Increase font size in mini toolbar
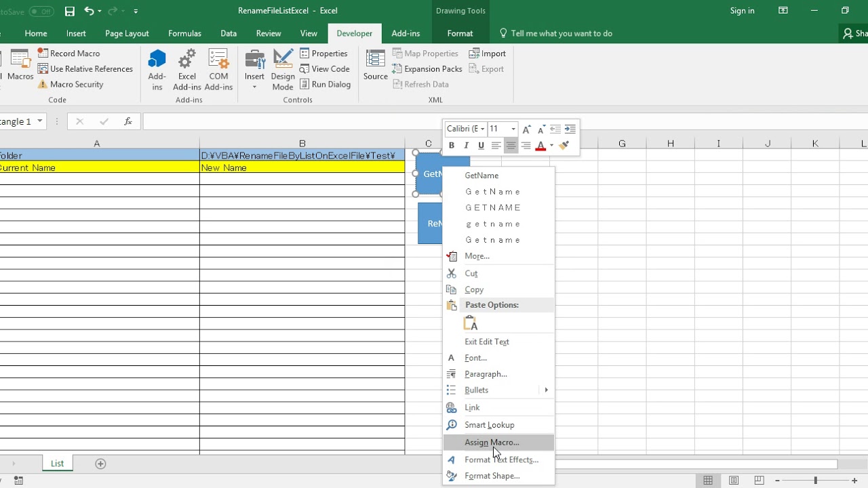 pyautogui.click(x=526, y=129)
